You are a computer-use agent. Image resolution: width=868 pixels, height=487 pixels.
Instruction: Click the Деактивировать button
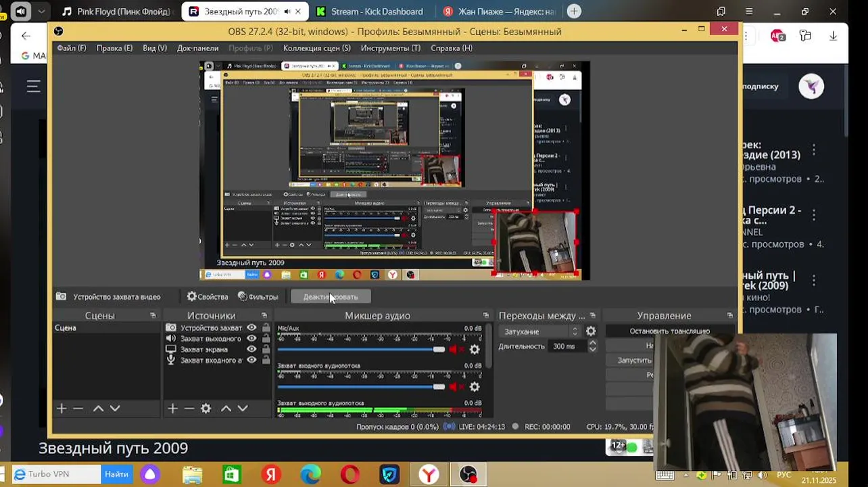(331, 296)
